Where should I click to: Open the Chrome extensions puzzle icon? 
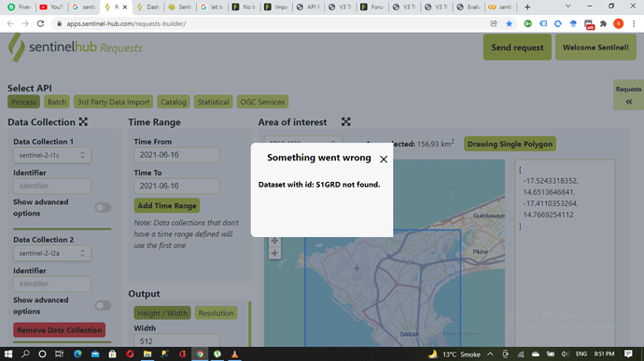tap(603, 24)
